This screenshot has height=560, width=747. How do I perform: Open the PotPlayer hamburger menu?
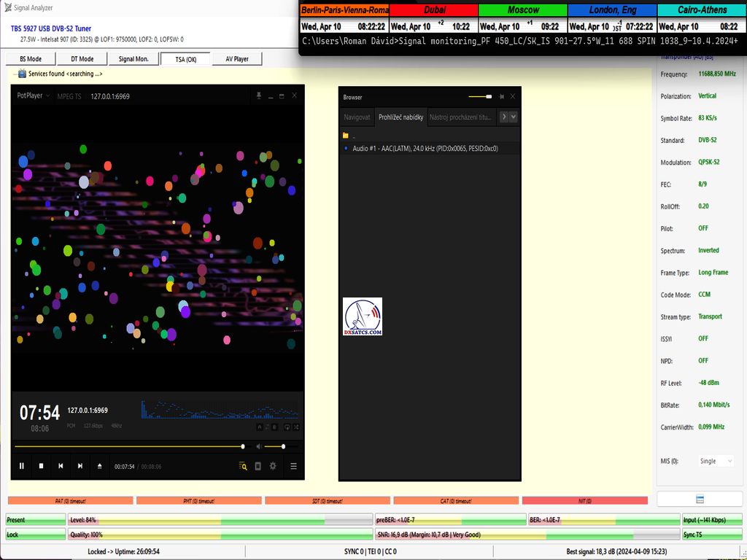tap(293, 466)
